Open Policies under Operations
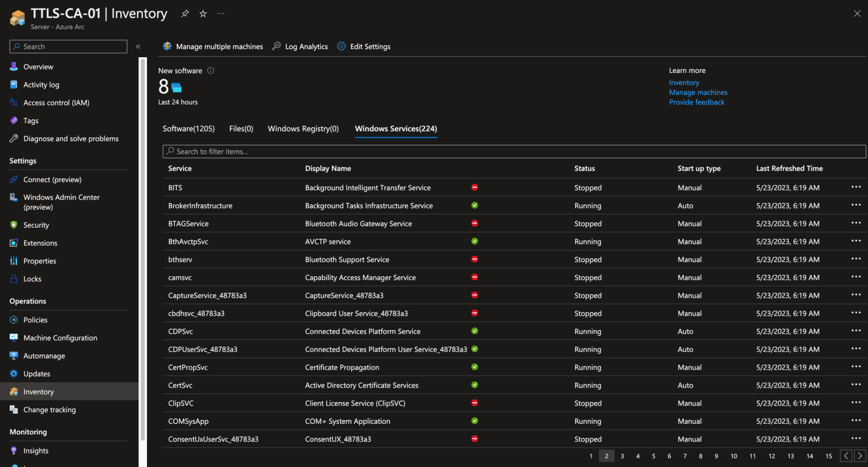The height and width of the screenshot is (467, 868). 35,320
